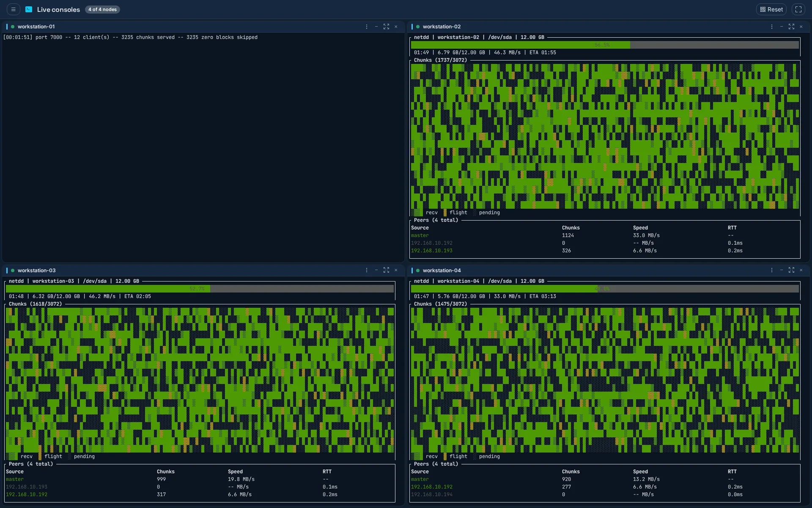Open workstation-04 panel options menu
The width and height of the screenshot is (812, 508).
(x=772, y=271)
